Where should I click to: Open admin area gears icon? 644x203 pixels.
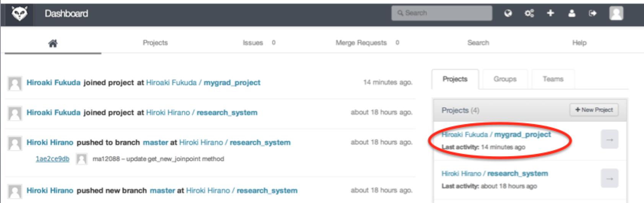(529, 13)
